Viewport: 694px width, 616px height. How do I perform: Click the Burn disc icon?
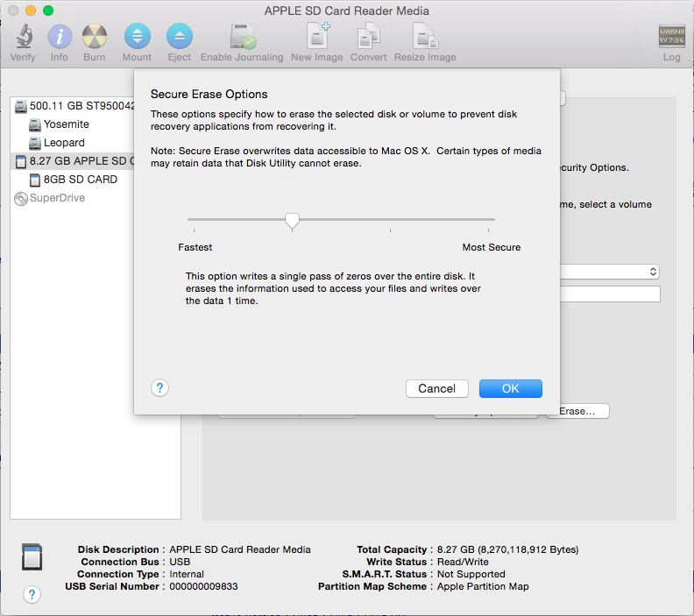tap(95, 36)
